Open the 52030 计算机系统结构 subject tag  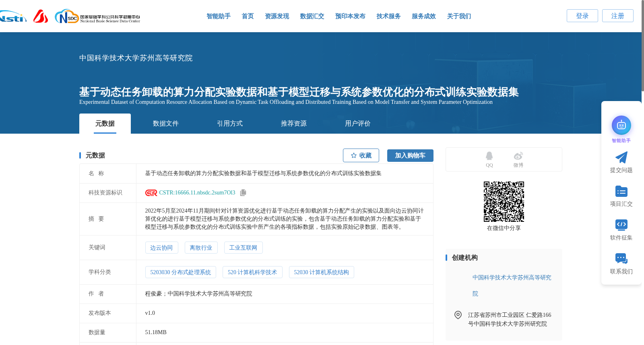(321, 272)
